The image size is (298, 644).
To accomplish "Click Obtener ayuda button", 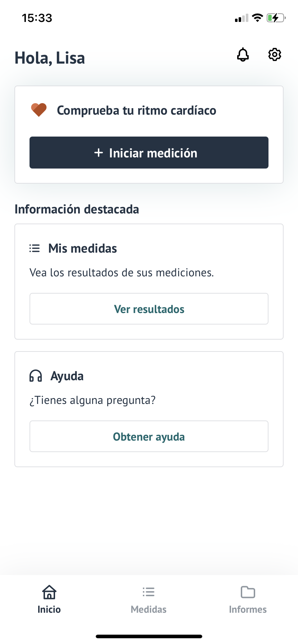I will click(x=149, y=437).
